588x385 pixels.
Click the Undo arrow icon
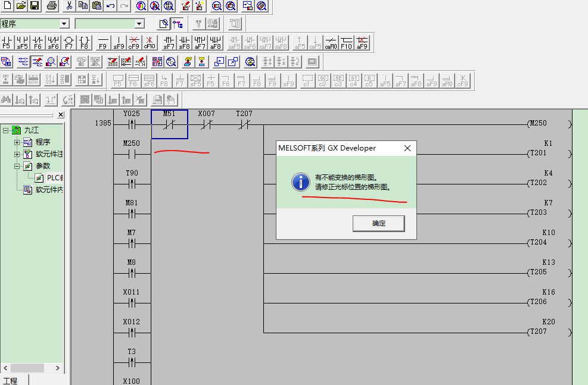click(111, 6)
